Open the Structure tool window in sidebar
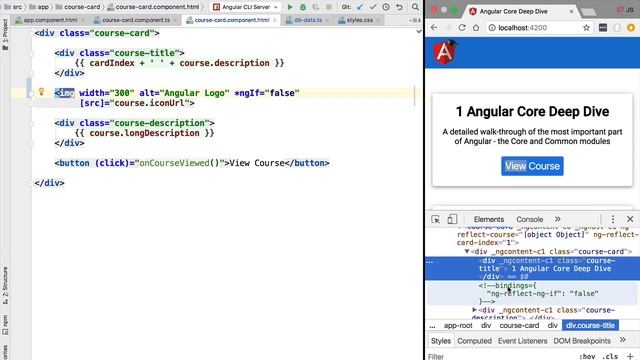The height and width of the screenshot is (360, 640). pyautogui.click(x=5, y=285)
